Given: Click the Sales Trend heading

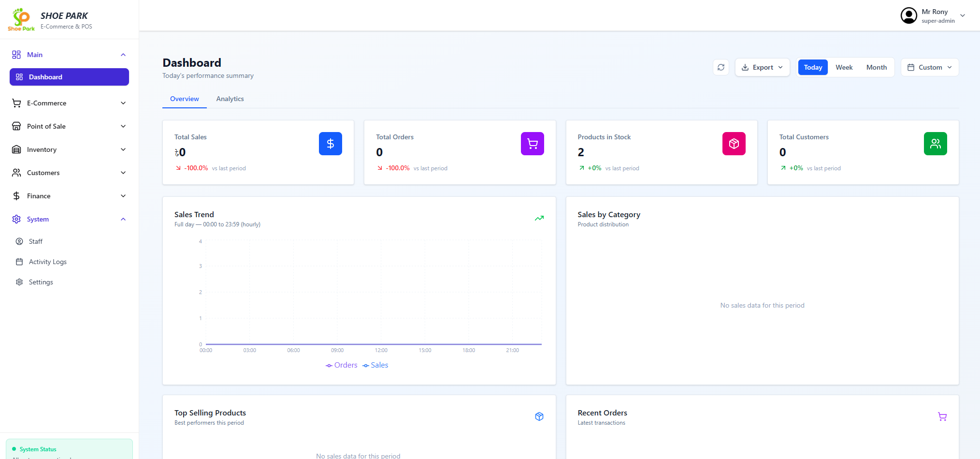Looking at the screenshot, I should pyautogui.click(x=194, y=214).
